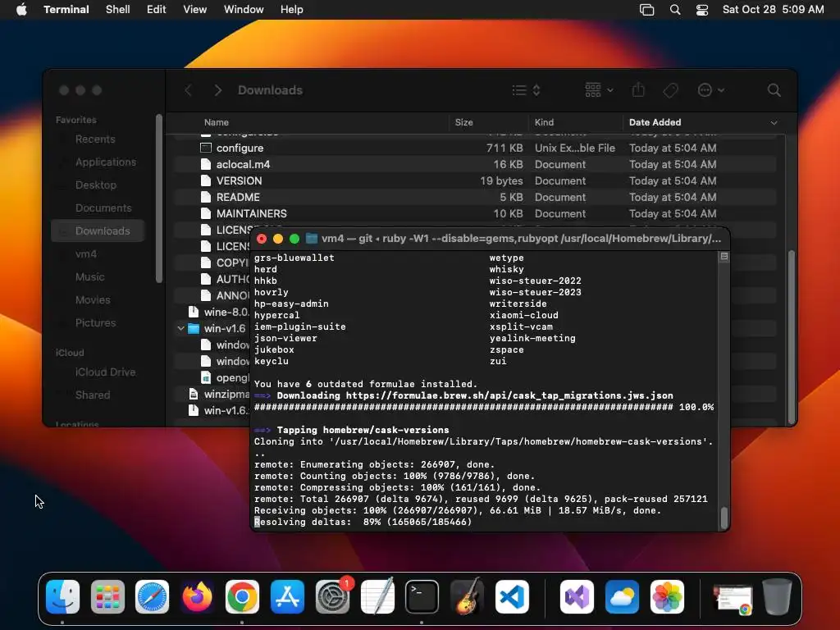Select the MAINTAINERS file
The width and height of the screenshot is (840, 630).
coord(475,214)
